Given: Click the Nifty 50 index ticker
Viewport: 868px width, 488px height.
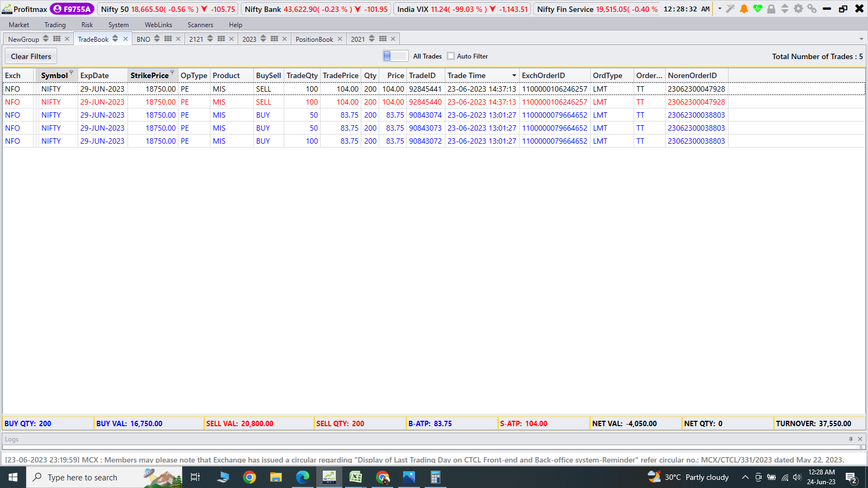Looking at the screenshot, I should pyautogui.click(x=168, y=9).
